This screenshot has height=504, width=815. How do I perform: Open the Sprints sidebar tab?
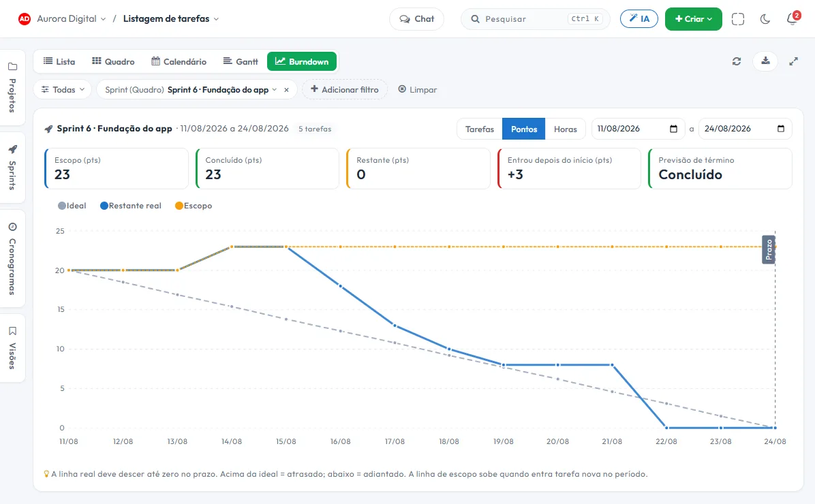pos(12,168)
